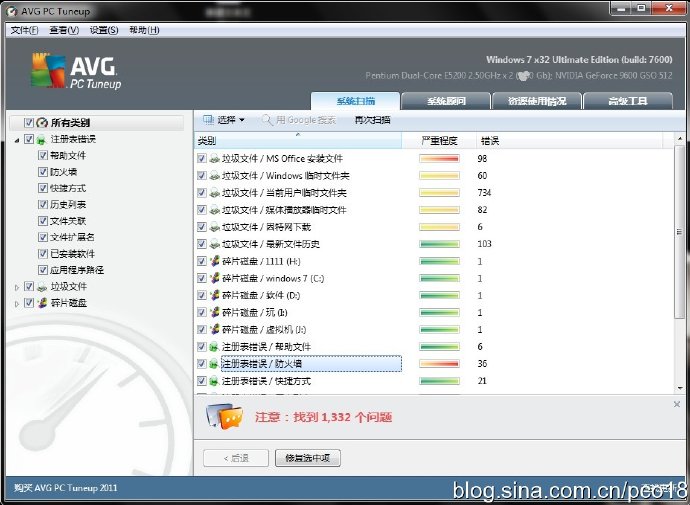Click the icon of row 垃圾文件 / Windows 临时文件夹
The width and height of the screenshot is (690, 505).
coord(214,176)
